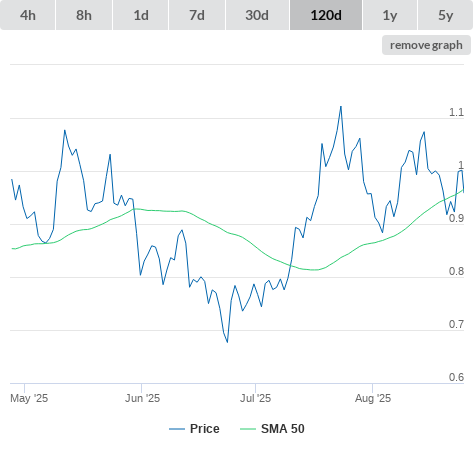Click the 1.1 y-axis value
The width and height of the screenshot is (474, 455).
point(456,112)
